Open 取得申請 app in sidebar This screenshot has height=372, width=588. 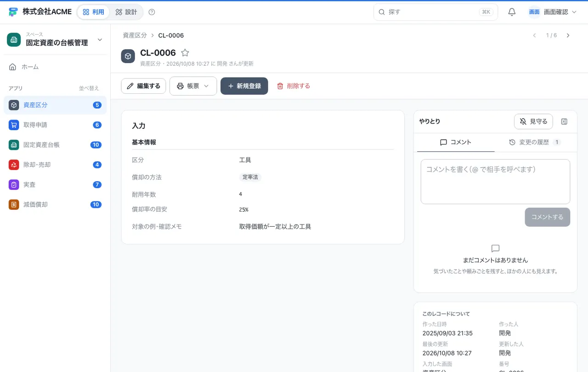pos(55,125)
